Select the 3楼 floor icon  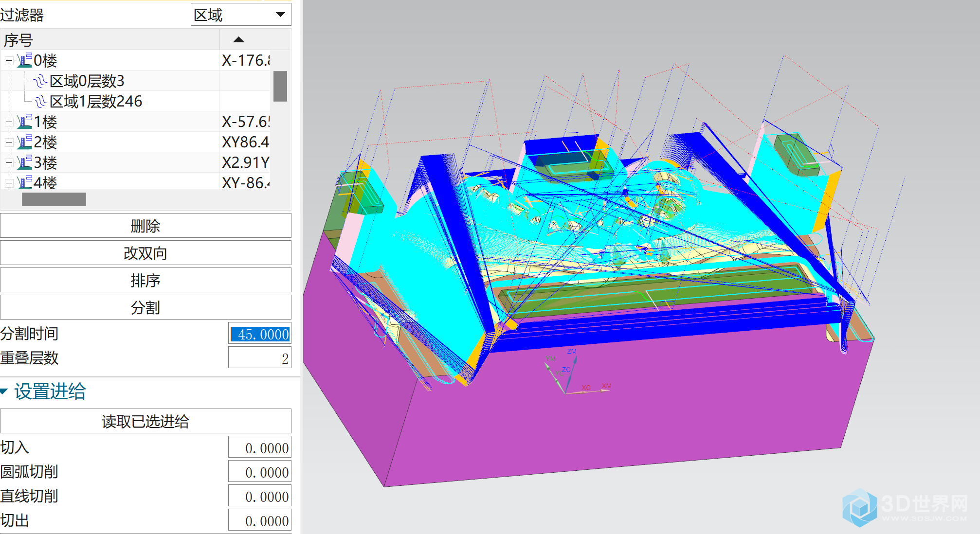pos(24,162)
